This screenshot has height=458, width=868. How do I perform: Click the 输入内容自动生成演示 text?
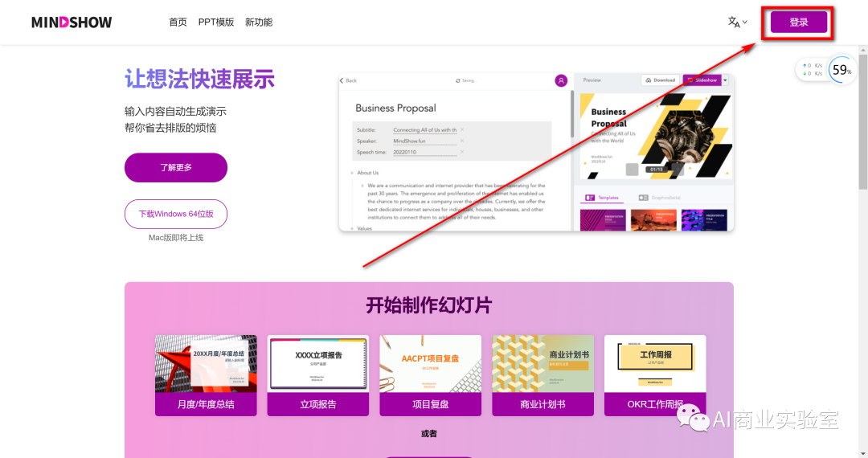point(175,111)
